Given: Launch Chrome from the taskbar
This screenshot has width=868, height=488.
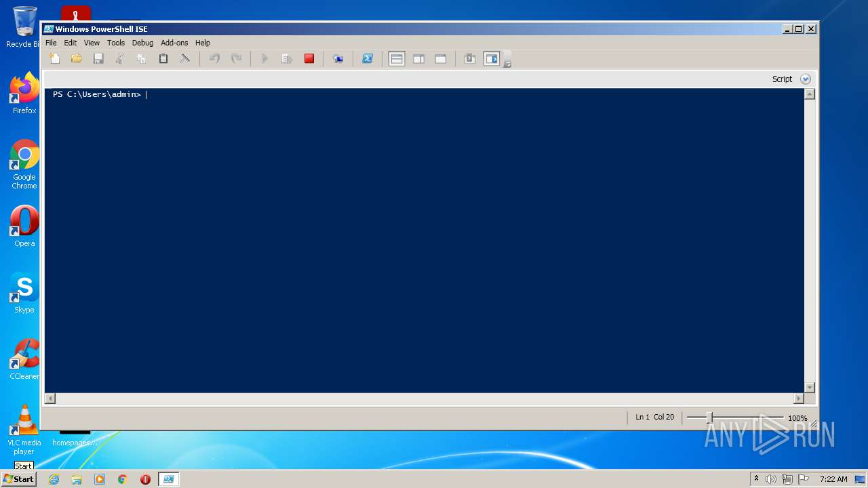Looking at the screenshot, I should 123,479.
